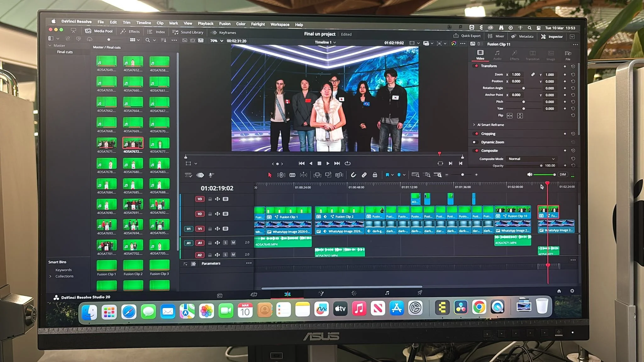
Task: Lock video track V3
Action: tap(210, 199)
